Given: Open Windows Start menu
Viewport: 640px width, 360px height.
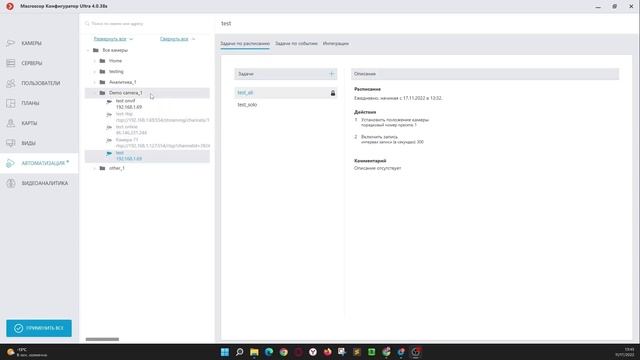Looking at the screenshot, I should click(225, 352).
